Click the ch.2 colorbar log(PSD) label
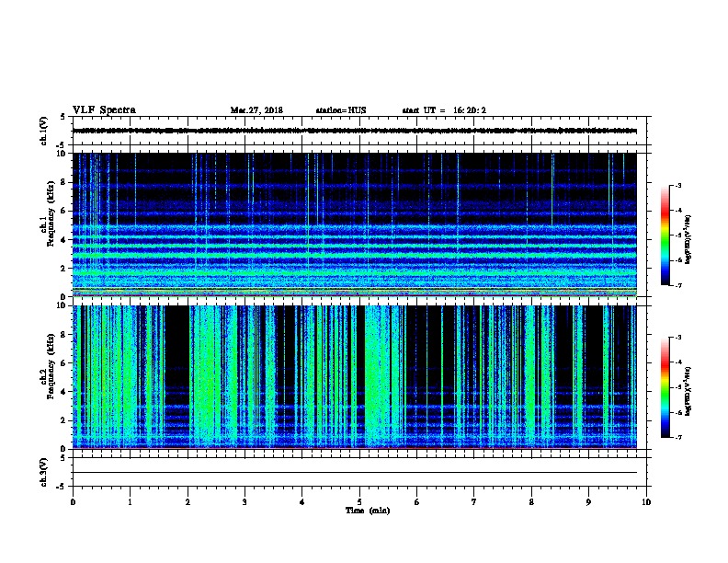The width and height of the screenshot is (728, 563). [x=688, y=391]
